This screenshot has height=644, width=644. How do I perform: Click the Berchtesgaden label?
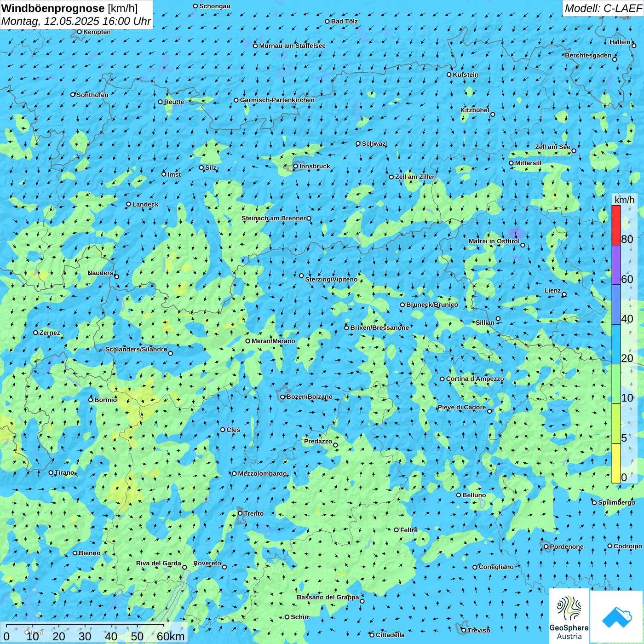click(x=588, y=55)
